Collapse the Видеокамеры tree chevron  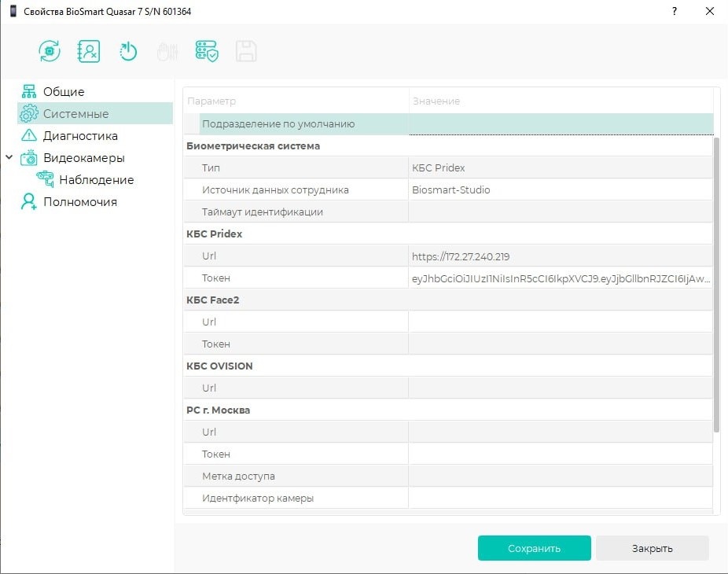click(9, 157)
